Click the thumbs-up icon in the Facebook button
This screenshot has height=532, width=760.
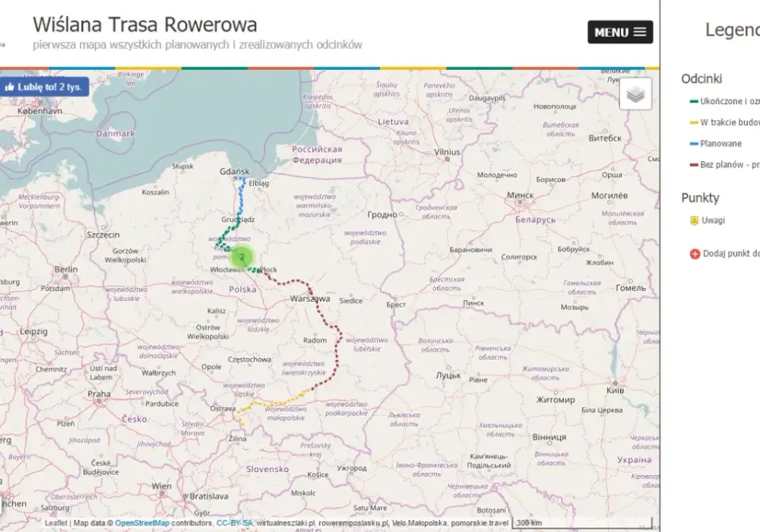tap(9, 87)
